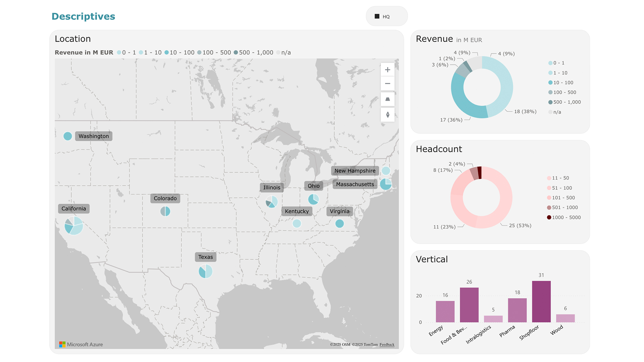Zoom in on the map
644x362 pixels.
point(387,70)
